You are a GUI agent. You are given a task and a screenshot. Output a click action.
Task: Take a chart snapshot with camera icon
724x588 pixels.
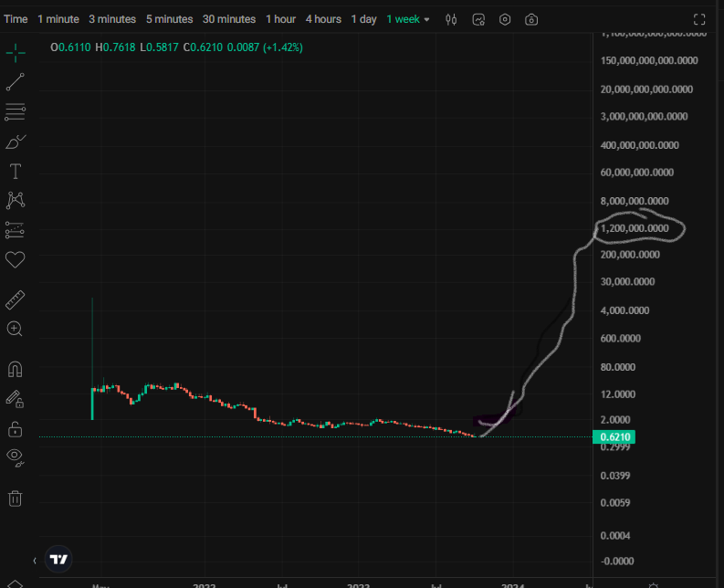531,19
